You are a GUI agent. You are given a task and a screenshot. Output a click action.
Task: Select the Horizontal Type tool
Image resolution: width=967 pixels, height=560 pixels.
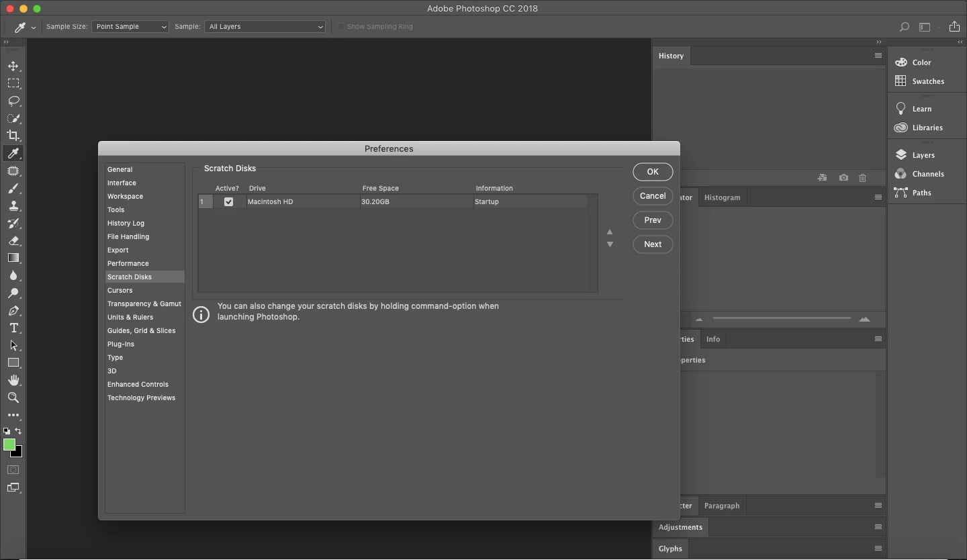(x=13, y=328)
